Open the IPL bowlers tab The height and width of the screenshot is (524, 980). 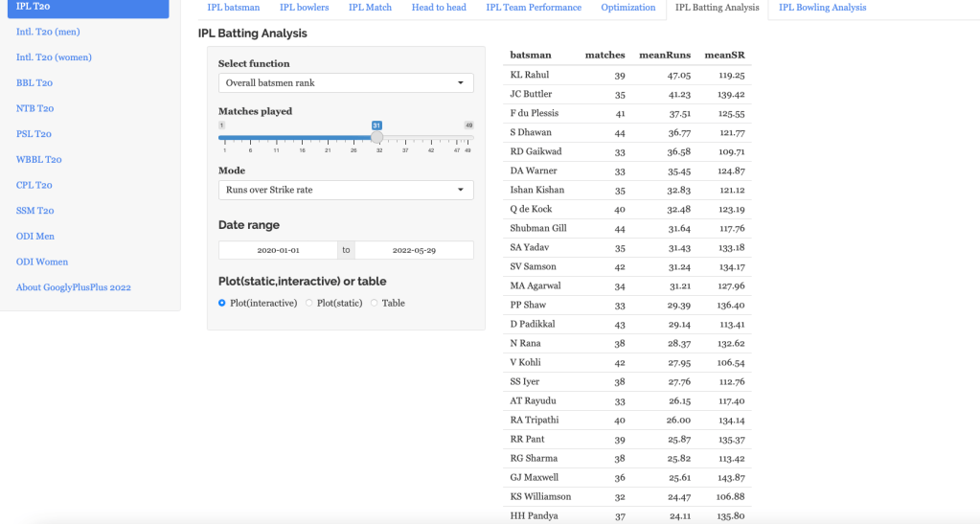click(304, 8)
